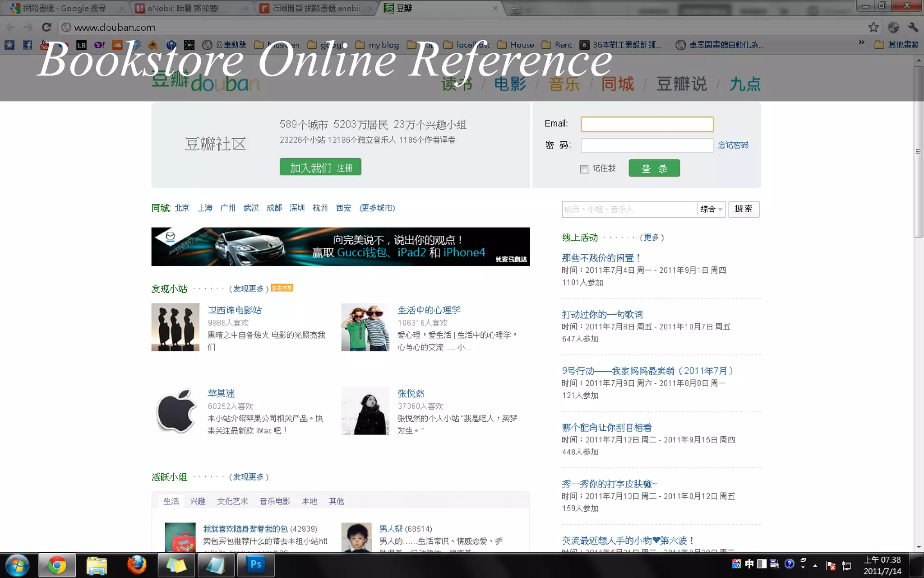
Task: Go to the 电影 section
Action: pos(510,84)
